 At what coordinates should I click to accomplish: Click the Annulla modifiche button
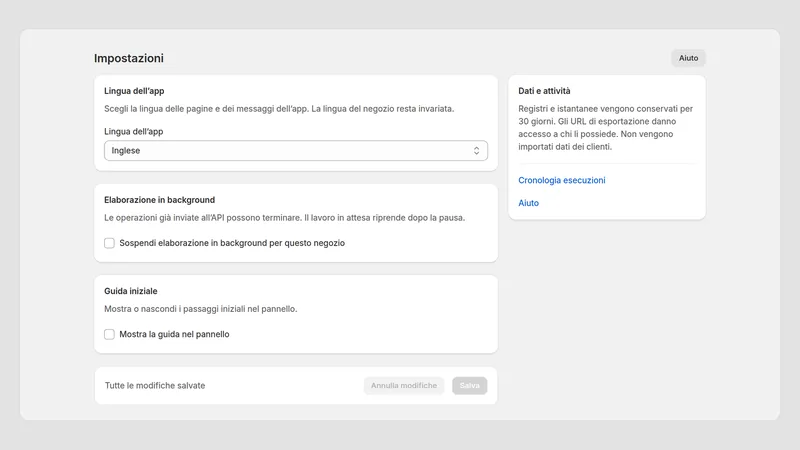point(404,386)
